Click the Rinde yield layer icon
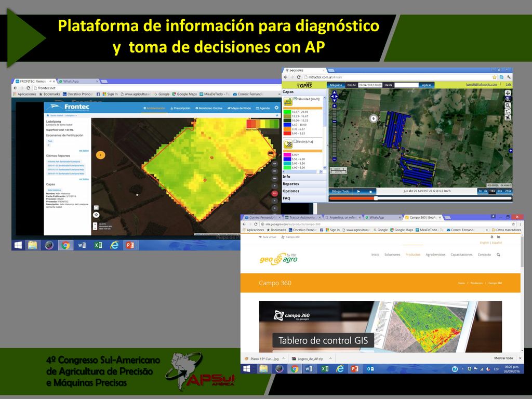 click(x=288, y=144)
